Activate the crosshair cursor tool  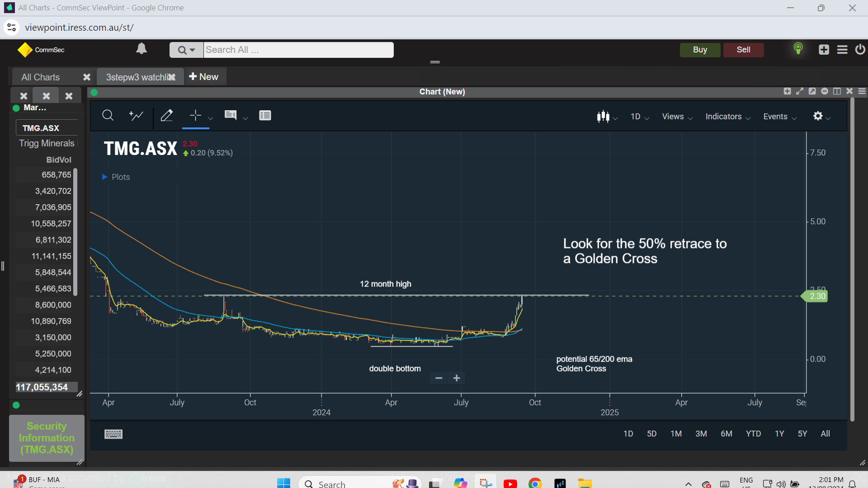pyautogui.click(x=195, y=116)
